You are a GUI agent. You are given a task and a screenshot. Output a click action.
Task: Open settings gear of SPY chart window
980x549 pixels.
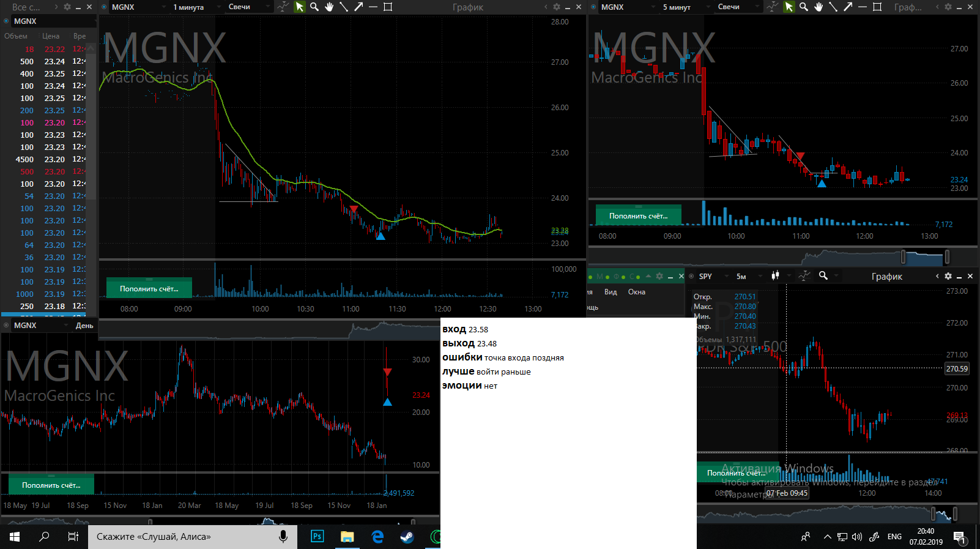(x=948, y=276)
